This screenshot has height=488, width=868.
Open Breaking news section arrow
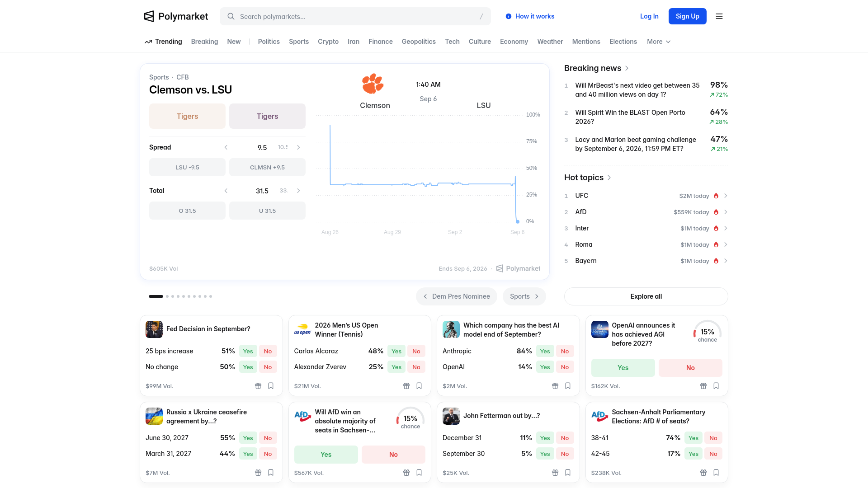tap(627, 68)
